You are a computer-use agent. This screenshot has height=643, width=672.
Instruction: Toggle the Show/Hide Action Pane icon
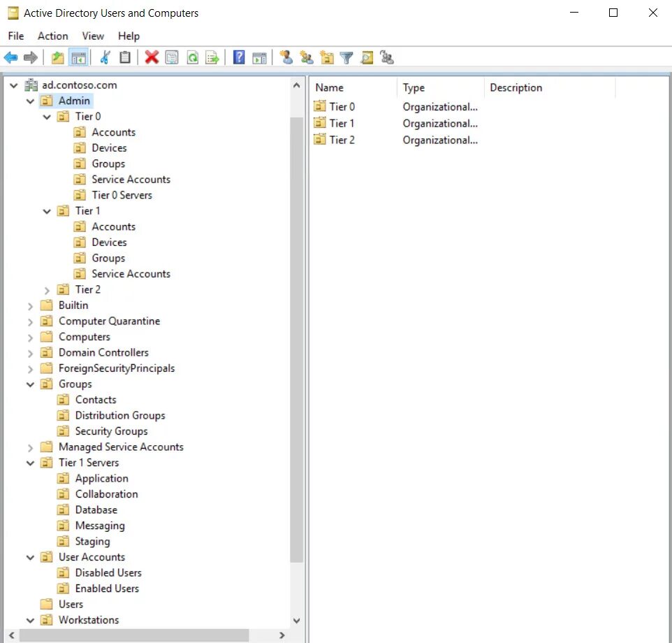[259, 57]
